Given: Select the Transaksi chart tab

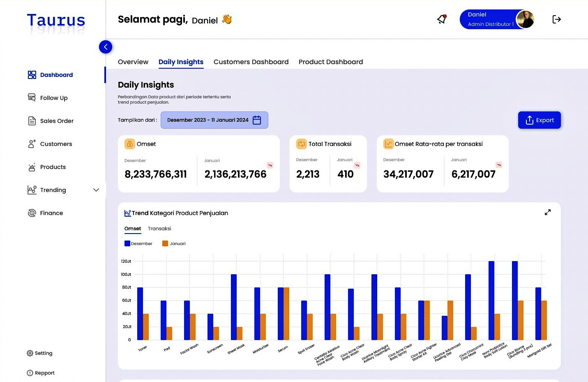Looking at the screenshot, I should (159, 229).
